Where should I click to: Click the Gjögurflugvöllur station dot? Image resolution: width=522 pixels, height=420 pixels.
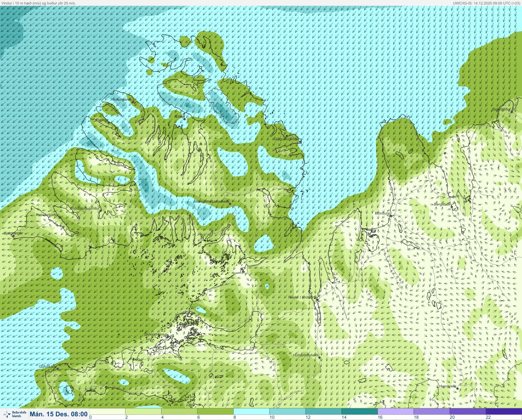(x=300, y=141)
